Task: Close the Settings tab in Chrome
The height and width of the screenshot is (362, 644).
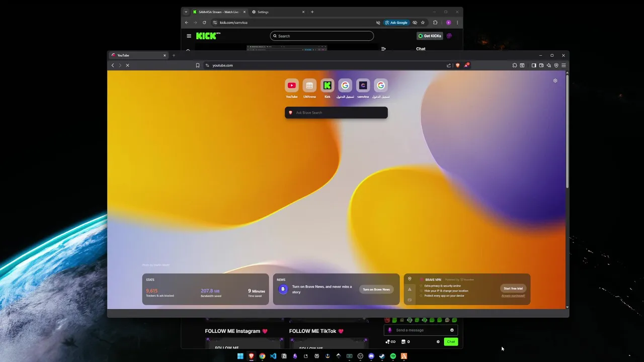Action: pyautogui.click(x=303, y=12)
